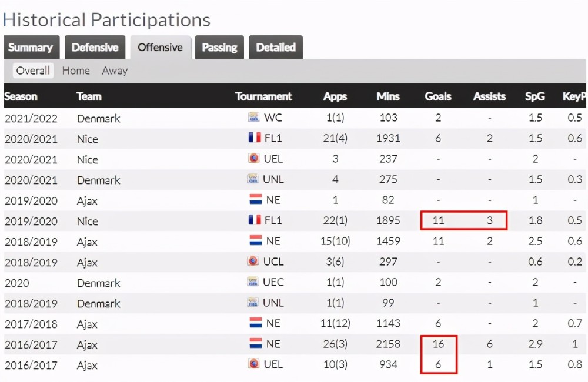Click the Netherlands flag in Ajax 2016/2017 NE row
This screenshot has width=588, height=382.
[x=256, y=343]
